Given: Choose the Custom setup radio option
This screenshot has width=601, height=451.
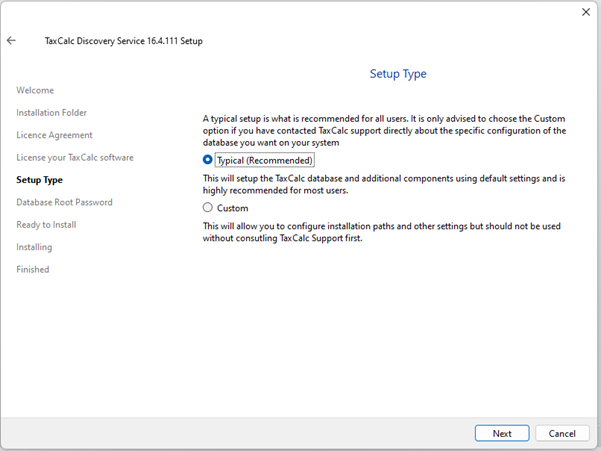Looking at the screenshot, I should pos(208,208).
